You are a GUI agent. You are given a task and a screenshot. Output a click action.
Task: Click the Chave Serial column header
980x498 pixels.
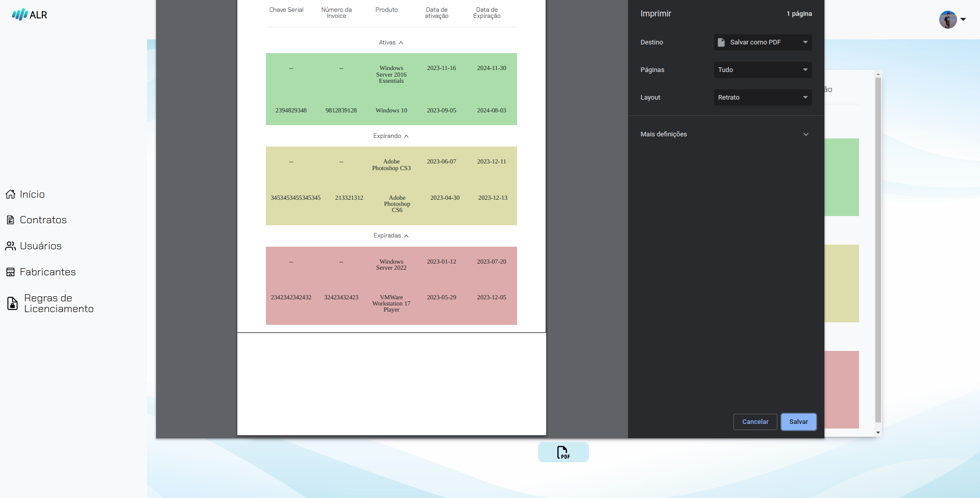(286, 10)
